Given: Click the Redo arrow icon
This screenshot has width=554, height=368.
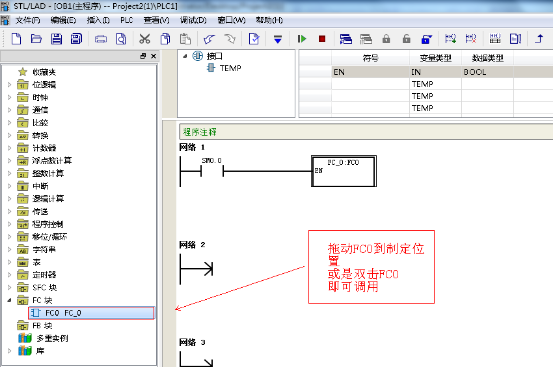Looking at the screenshot, I should tap(230, 39).
